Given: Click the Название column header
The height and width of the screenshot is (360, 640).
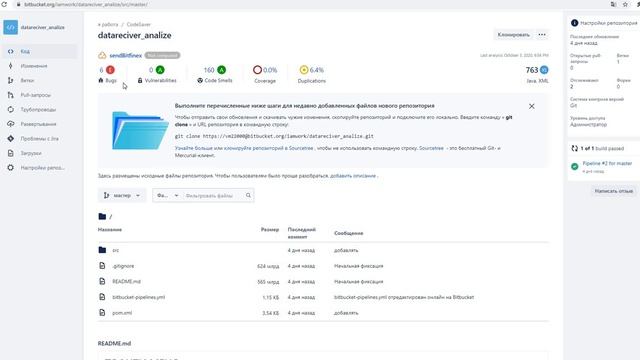Looking at the screenshot, I should pyautogui.click(x=110, y=230).
